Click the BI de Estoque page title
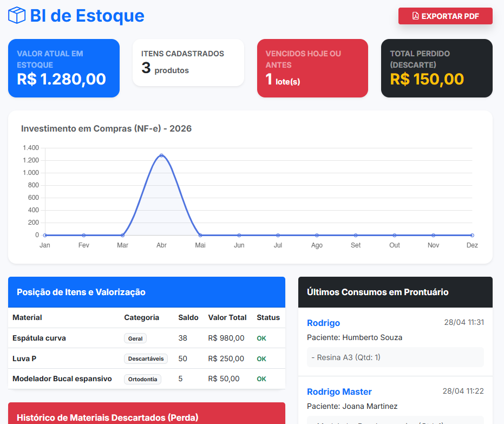This screenshot has width=504, height=424. pos(87,15)
